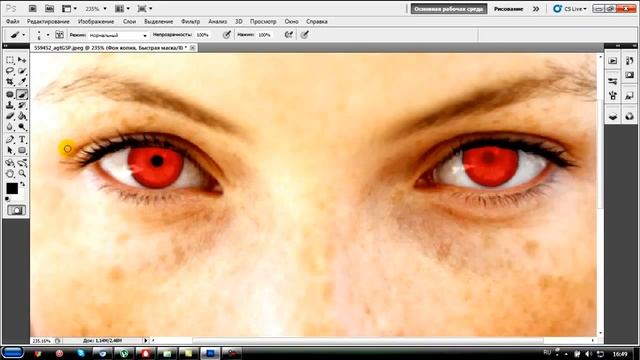Toggle Quick Mask mode button
640x360 pixels.
(16, 210)
